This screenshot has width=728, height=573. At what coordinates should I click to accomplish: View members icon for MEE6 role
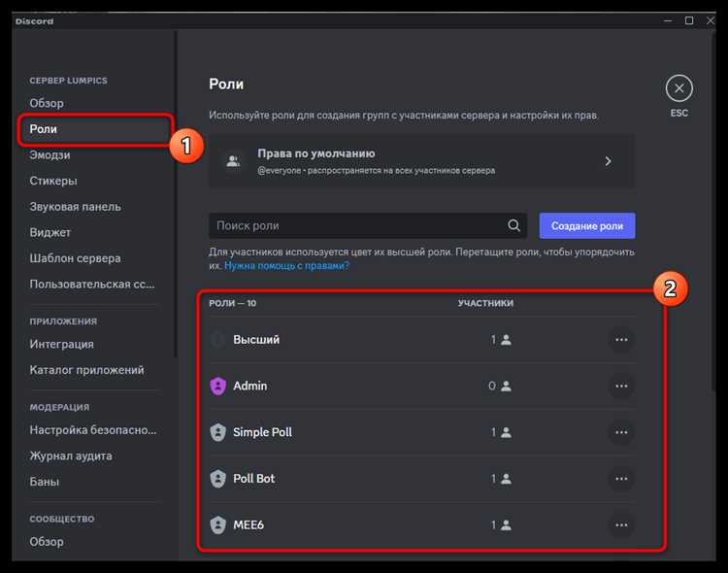point(506,525)
